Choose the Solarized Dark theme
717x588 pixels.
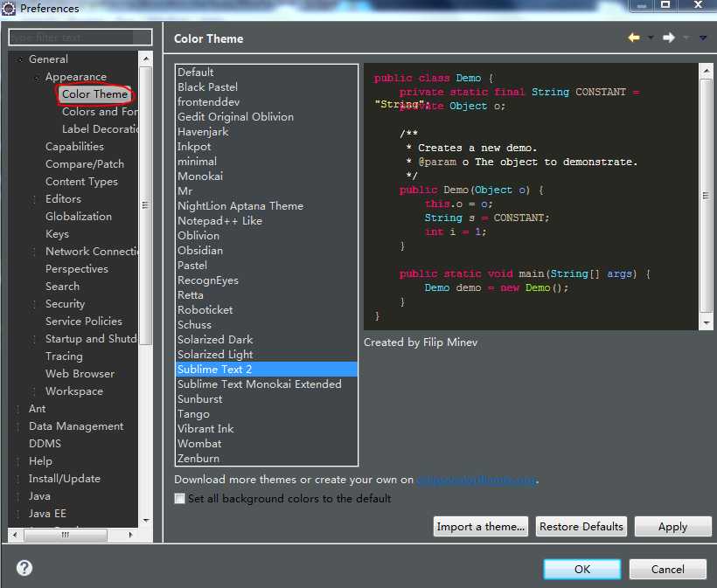[267, 340]
